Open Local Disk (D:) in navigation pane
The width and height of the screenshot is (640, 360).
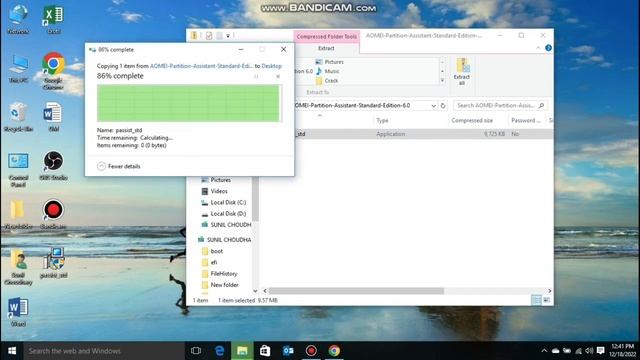224,213
